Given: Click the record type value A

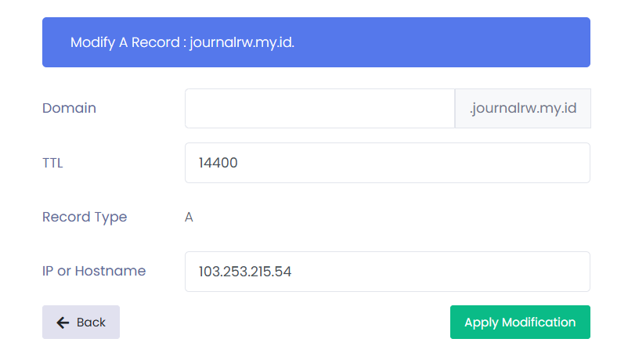Looking at the screenshot, I should [189, 217].
